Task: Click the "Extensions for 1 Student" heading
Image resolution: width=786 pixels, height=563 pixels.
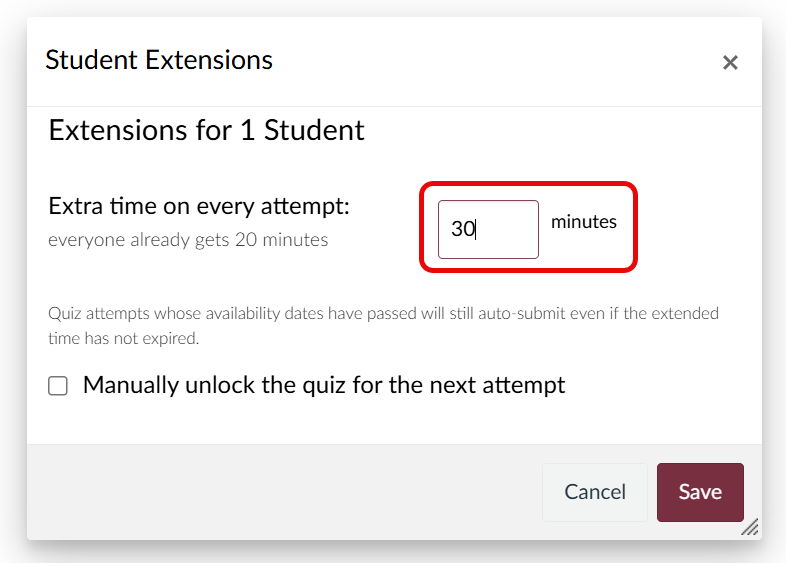Action: coord(206,130)
